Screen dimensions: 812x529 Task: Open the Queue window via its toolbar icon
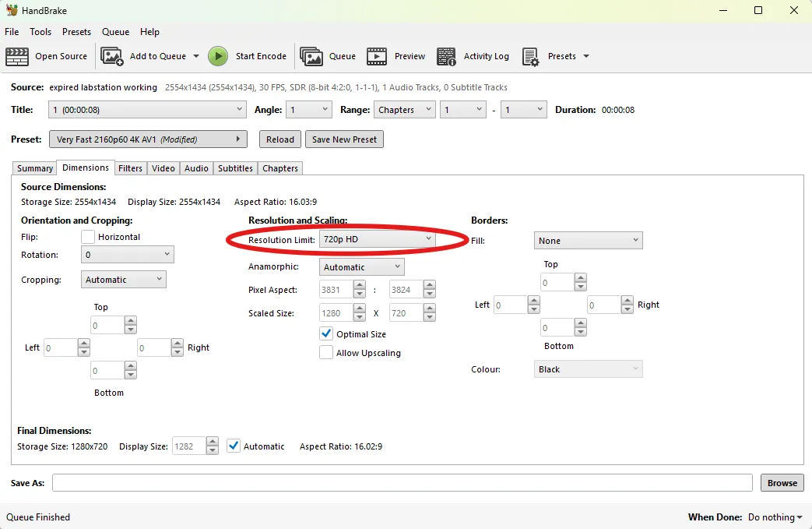pos(311,56)
